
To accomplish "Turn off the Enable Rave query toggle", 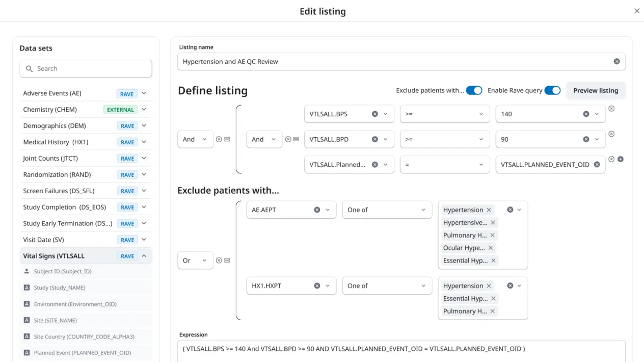I will [552, 90].
